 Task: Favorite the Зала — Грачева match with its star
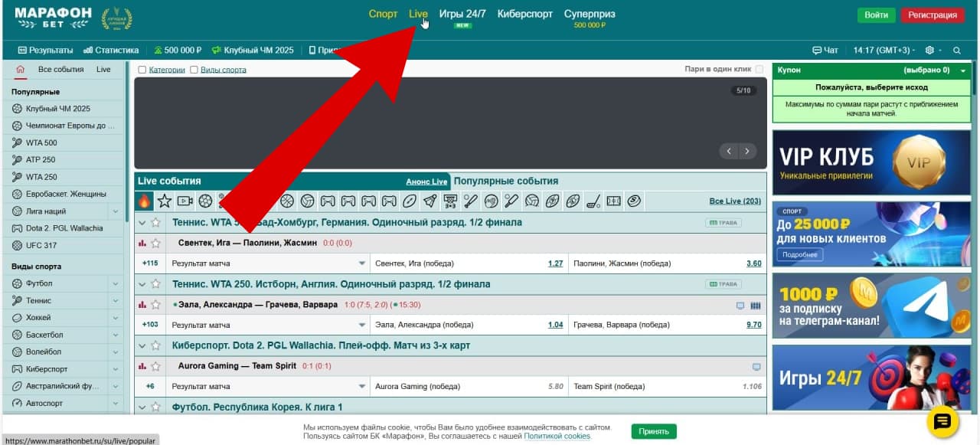click(x=156, y=305)
